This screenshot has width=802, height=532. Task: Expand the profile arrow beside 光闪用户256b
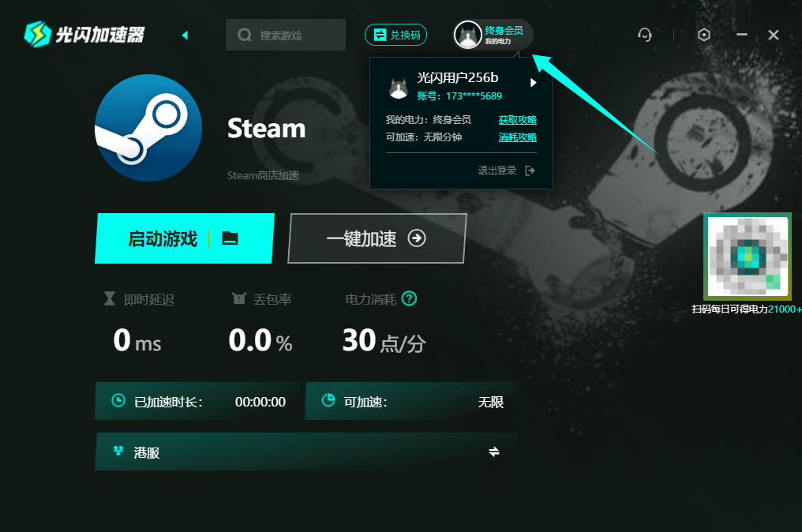pos(533,82)
